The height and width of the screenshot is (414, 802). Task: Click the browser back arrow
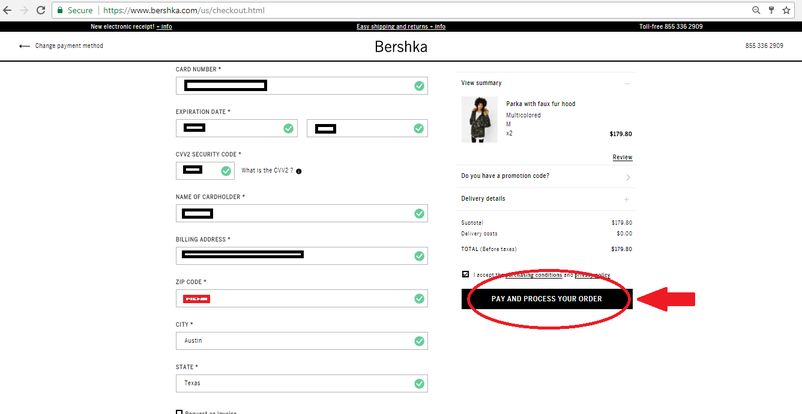coord(10,9)
